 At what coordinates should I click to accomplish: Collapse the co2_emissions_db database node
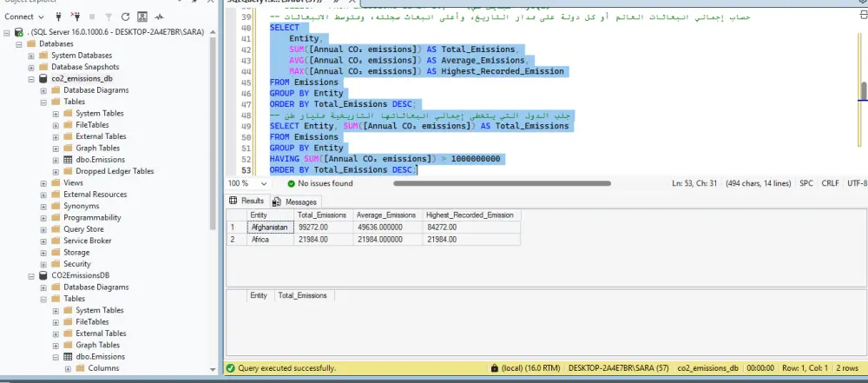pos(31,79)
